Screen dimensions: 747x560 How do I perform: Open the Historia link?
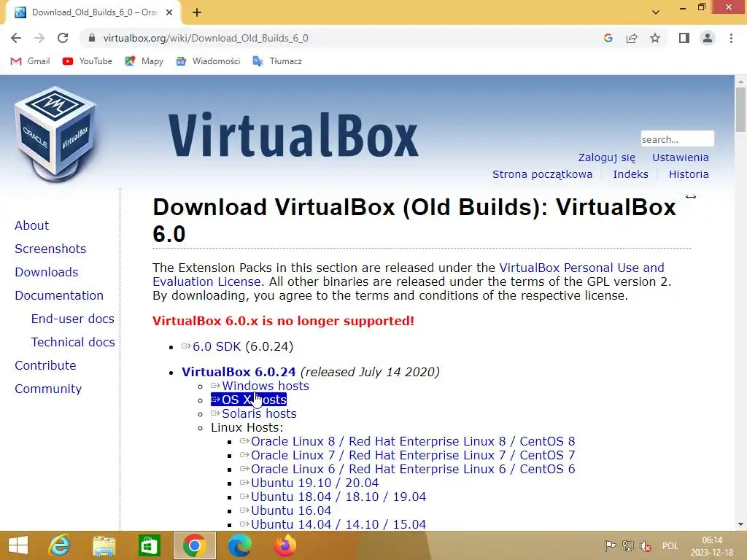(x=689, y=174)
